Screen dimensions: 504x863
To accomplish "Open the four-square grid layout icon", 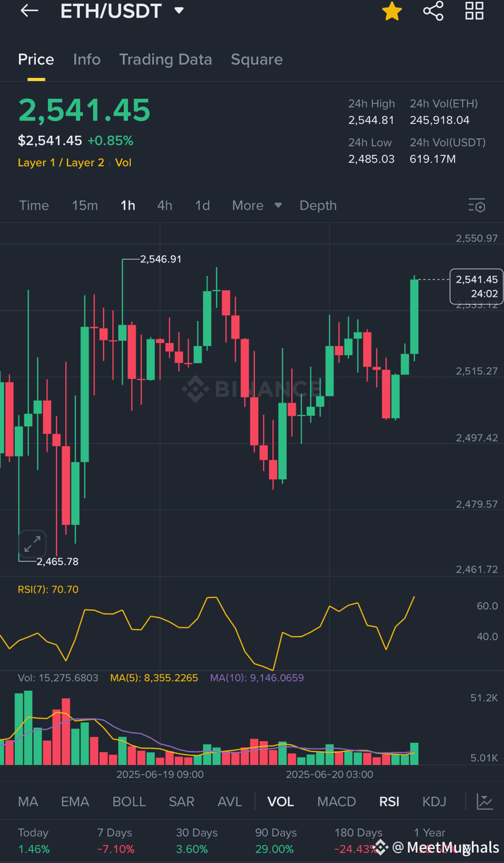I will pyautogui.click(x=474, y=11).
